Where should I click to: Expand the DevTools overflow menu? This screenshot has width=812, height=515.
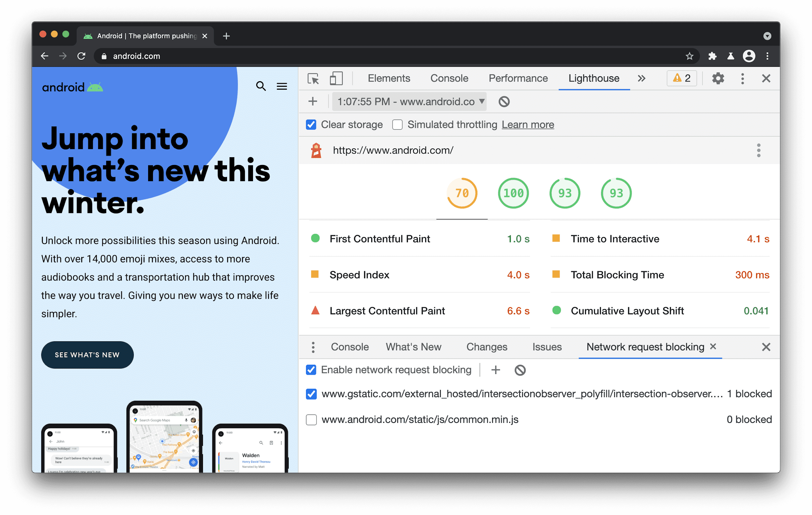[x=641, y=78]
